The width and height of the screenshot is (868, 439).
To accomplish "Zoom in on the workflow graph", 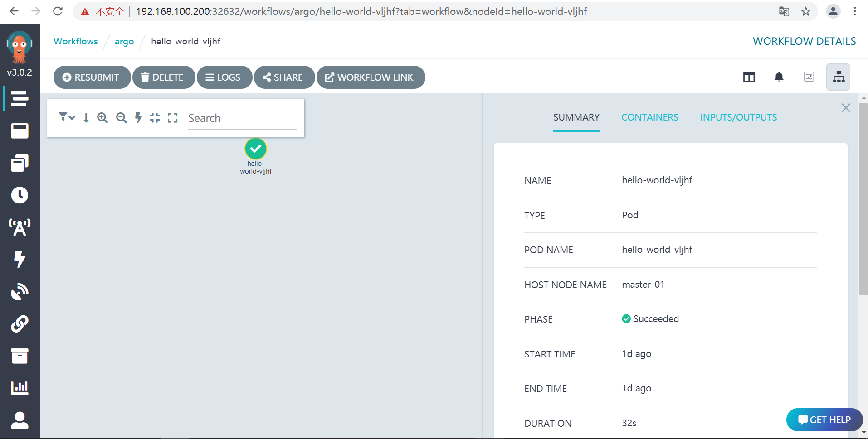I will point(102,117).
